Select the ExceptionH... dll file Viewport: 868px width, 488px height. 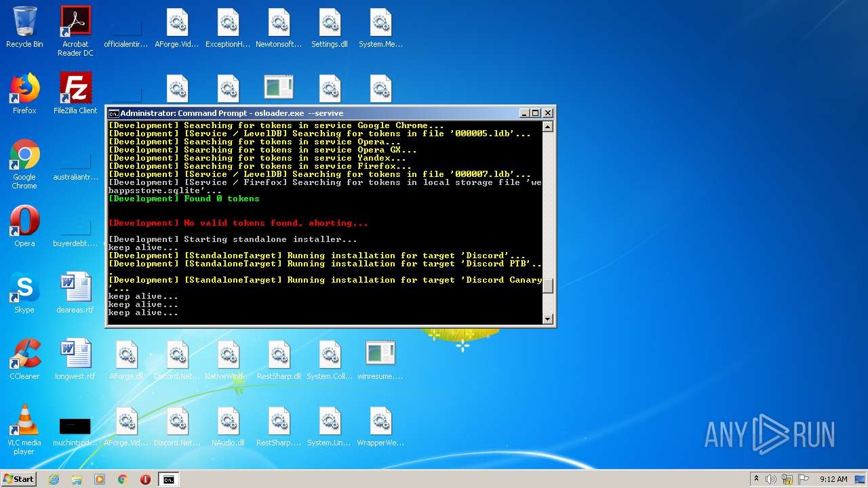point(228,28)
